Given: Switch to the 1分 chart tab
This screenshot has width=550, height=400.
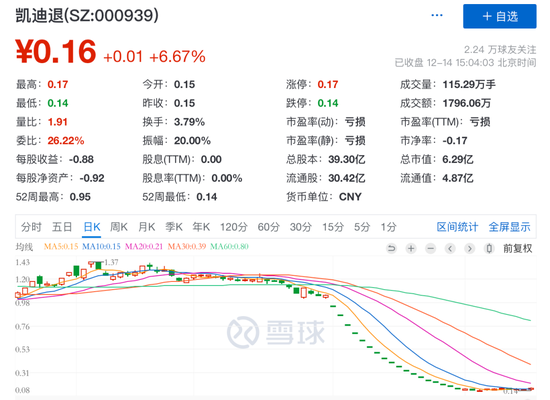Looking at the screenshot, I should tap(389, 227).
